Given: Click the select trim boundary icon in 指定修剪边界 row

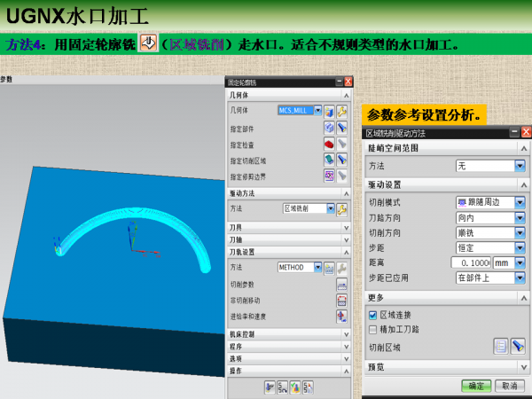Looking at the screenshot, I should point(329,176).
